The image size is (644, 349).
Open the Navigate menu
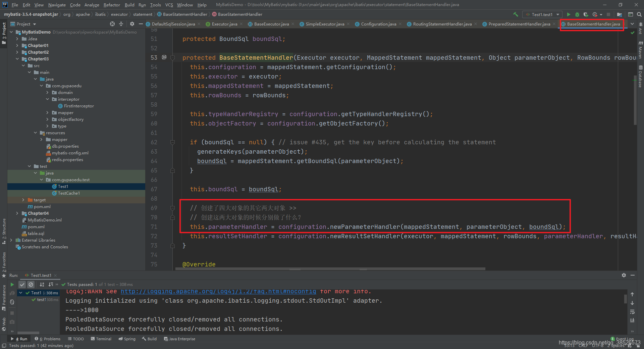pyautogui.click(x=57, y=5)
